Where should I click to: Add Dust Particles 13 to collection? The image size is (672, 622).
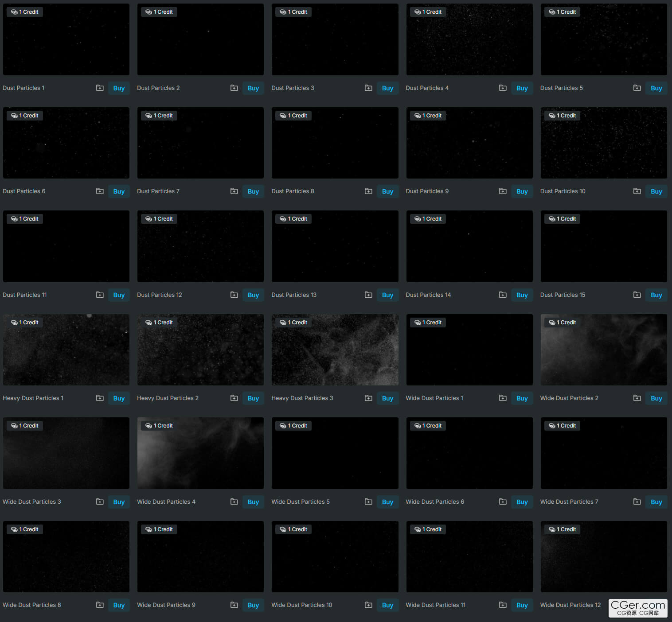pos(368,295)
